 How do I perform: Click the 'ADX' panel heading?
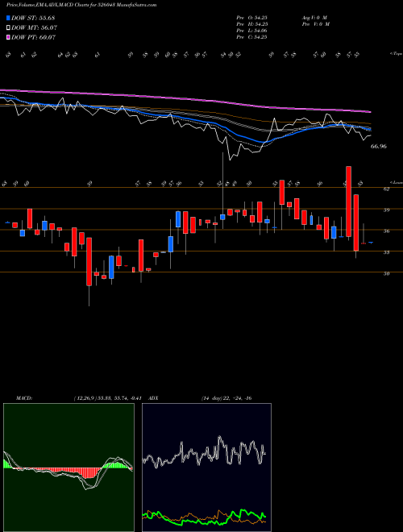tap(153, 398)
